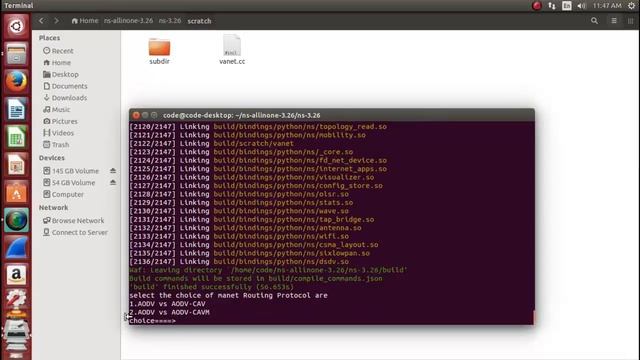Open the Ubuntu Dash search launcher
Screen dimensions: 640x360
[x=16, y=27]
